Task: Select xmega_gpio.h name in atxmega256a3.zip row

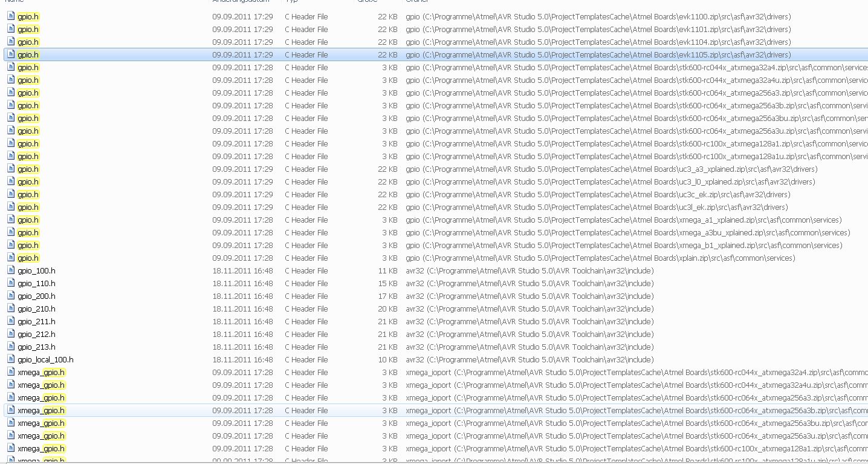Action: [41, 397]
